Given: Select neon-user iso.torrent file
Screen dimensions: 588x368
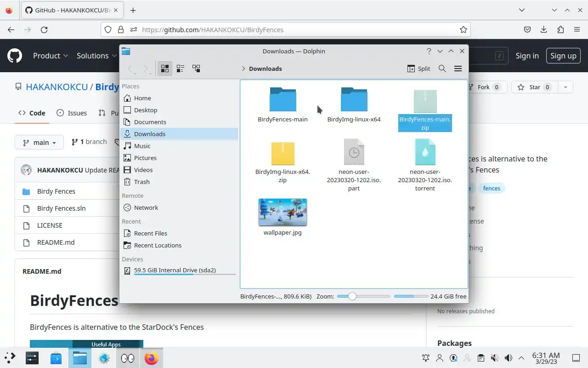Looking at the screenshot, I should [425, 166].
